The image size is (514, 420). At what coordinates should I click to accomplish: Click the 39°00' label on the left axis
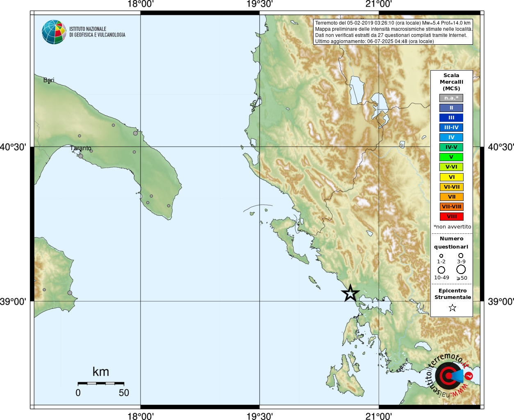coord(13,301)
